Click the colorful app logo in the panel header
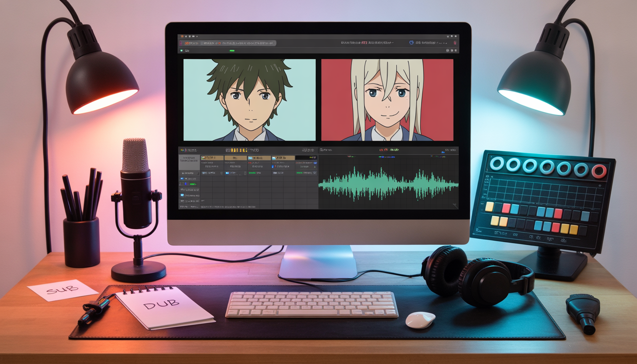The width and height of the screenshot is (637, 364). point(183,149)
